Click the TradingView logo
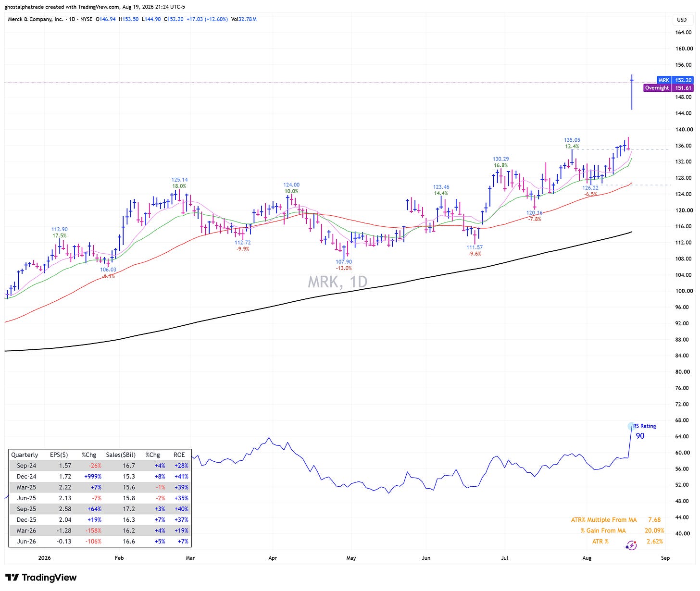Viewport: 700px width, 591px height. click(x=41, y=577)
